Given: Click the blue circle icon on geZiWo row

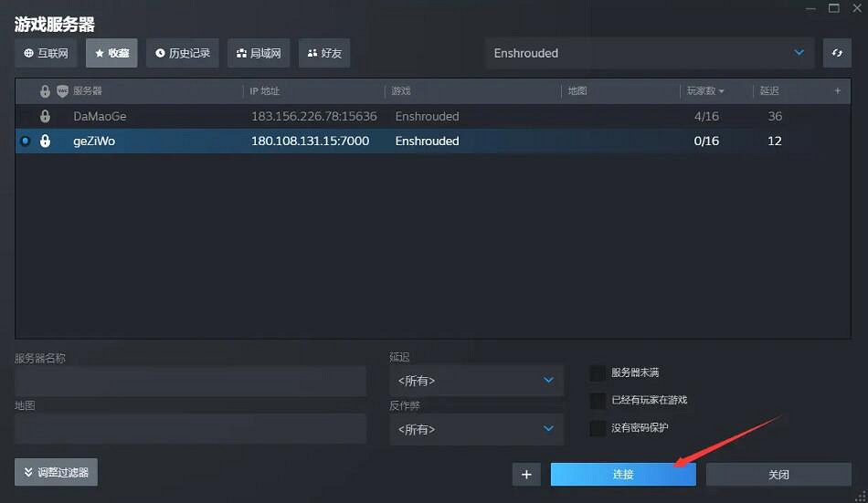Looking at the screenshot, I should (26, 141).
